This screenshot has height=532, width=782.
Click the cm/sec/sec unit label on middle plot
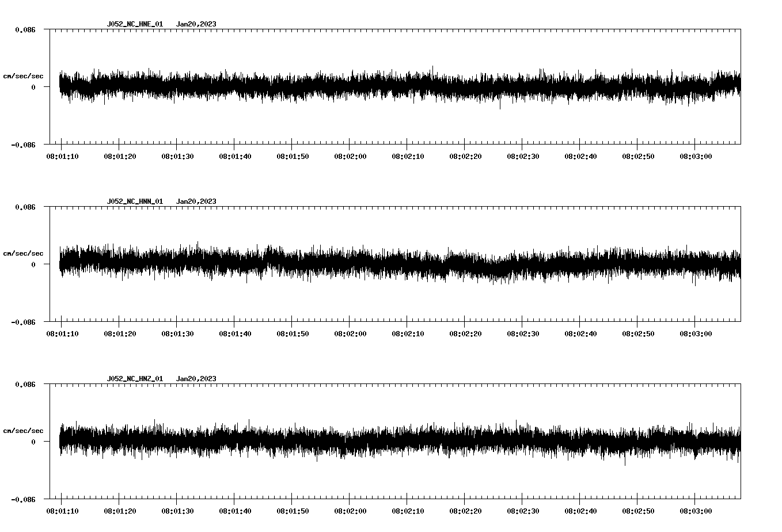tap(23, 253)
